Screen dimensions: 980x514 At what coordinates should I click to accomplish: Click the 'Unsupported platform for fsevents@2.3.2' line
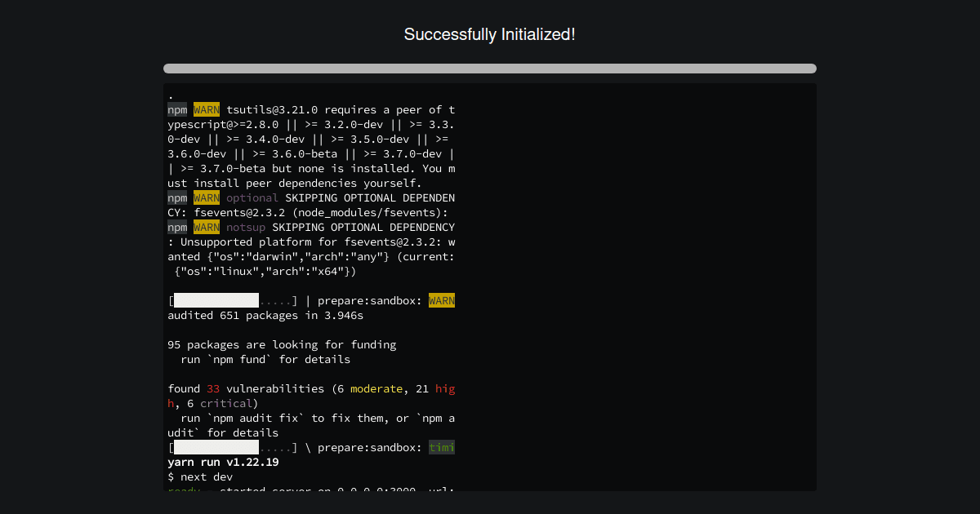[x=311, y=241]
